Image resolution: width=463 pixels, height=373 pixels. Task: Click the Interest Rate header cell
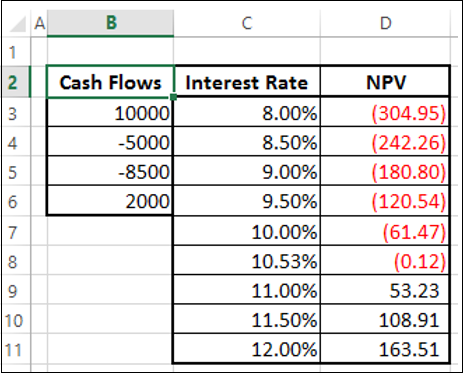247,82
